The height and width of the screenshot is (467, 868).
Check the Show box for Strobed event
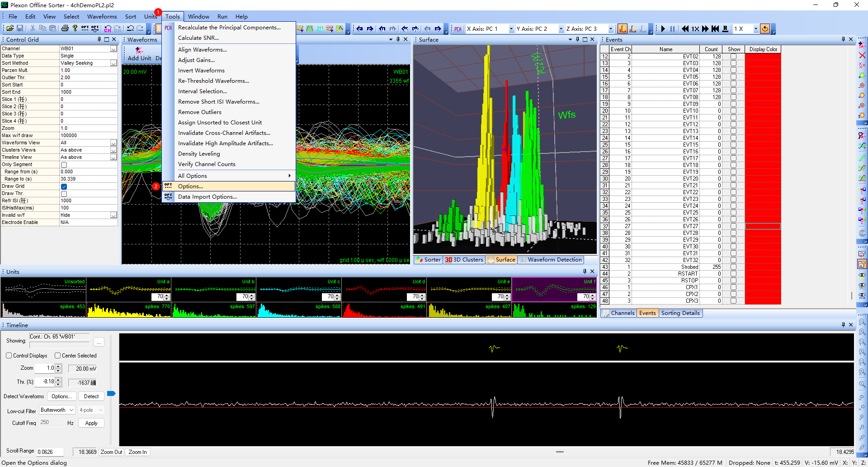[x=733, y=267]
